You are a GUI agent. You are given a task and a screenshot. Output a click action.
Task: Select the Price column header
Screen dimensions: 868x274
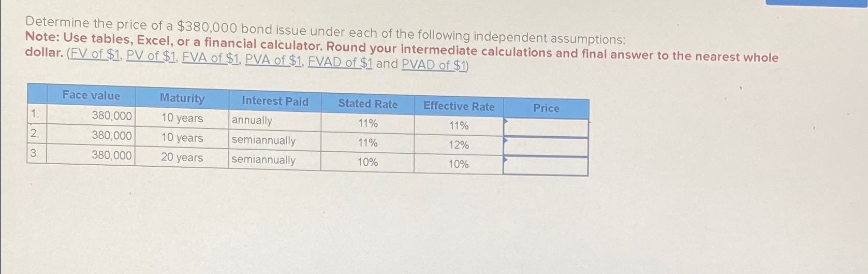point(546,108)
